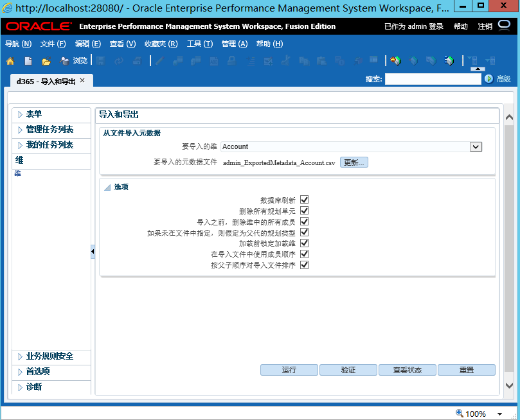520x420 pixels.
Task: Collapse the toolbar with small up arrow
Action: [x=478, y=69]
